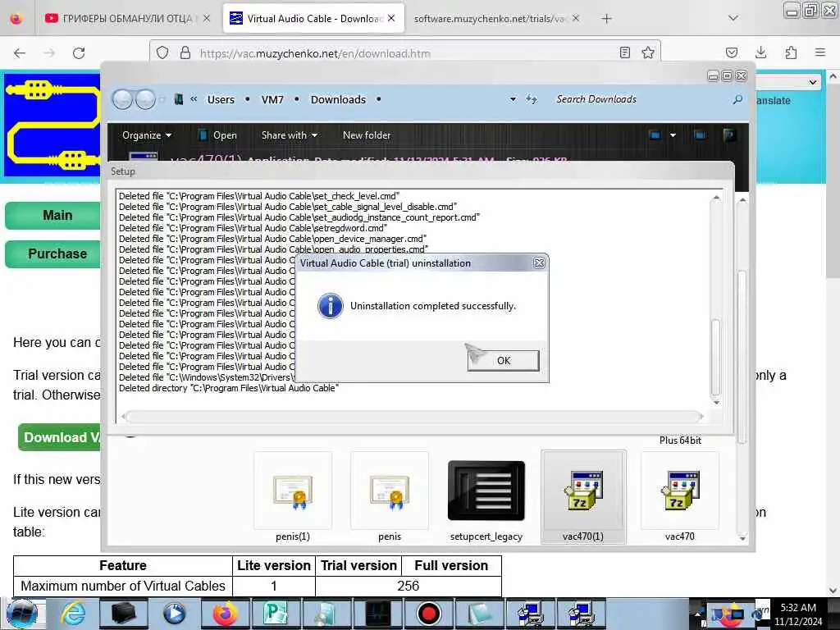Click the search magnifier icon in Explorer
Screen dimensions: 840x630
pos(737,99)
